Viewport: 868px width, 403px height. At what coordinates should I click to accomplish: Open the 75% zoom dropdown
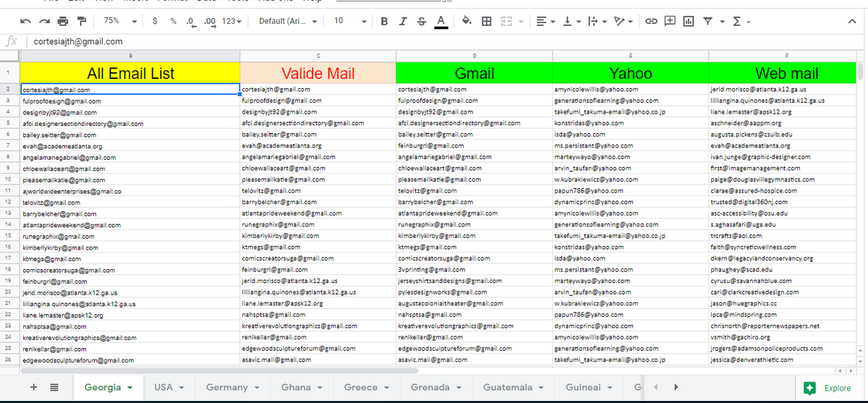(x=119, y=21)
